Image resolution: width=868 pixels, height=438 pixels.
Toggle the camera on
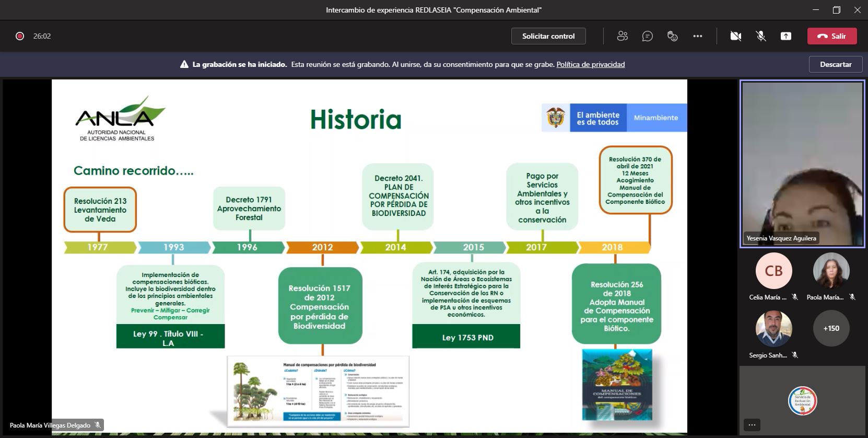(x=736, y=36)
